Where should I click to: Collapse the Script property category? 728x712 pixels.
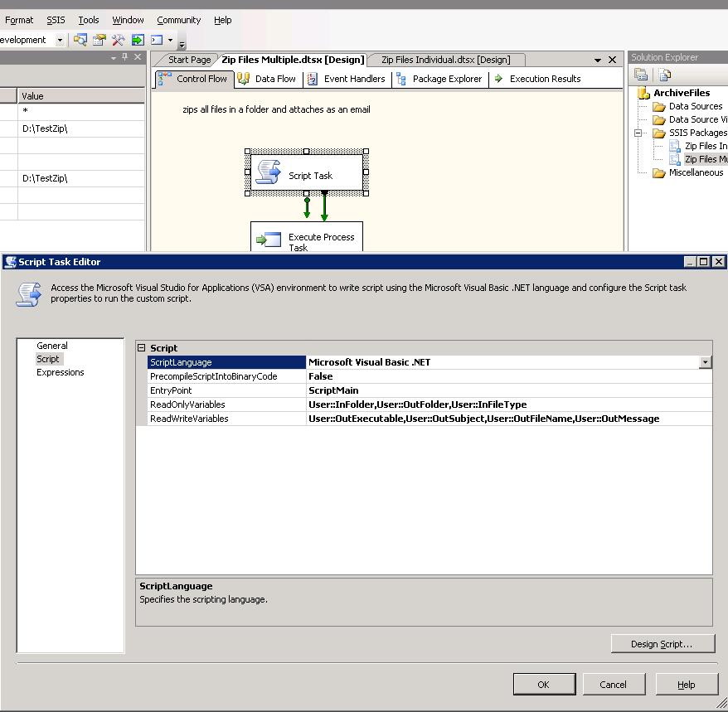pos(142,348)
